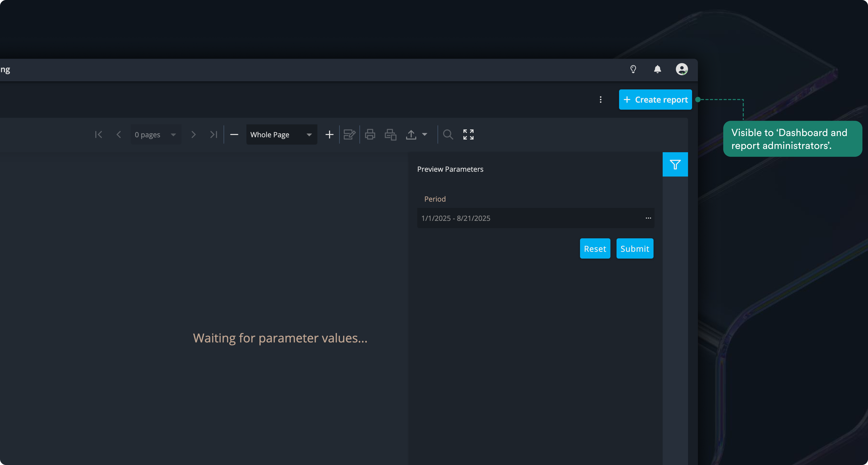The height and width of the screenshot is (465, 868).
Task: Print the current page
Action: pyautogui.click(x=391, y=135)
